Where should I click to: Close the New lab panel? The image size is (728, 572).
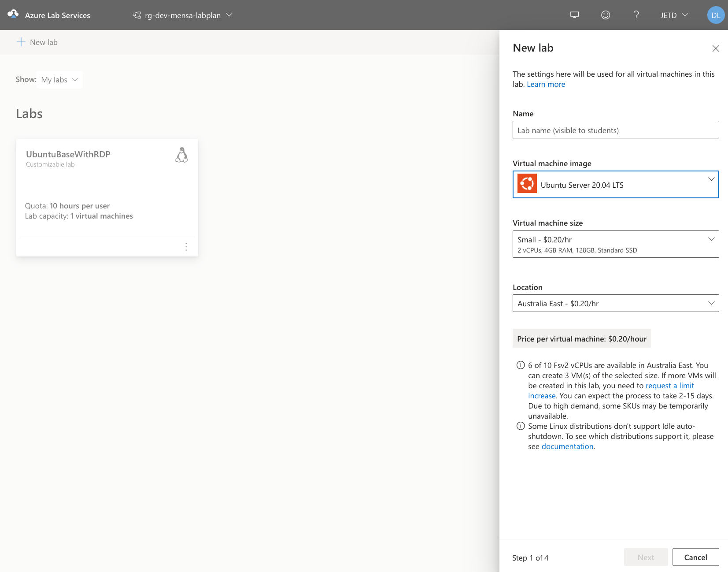click(x=716, y=48)
